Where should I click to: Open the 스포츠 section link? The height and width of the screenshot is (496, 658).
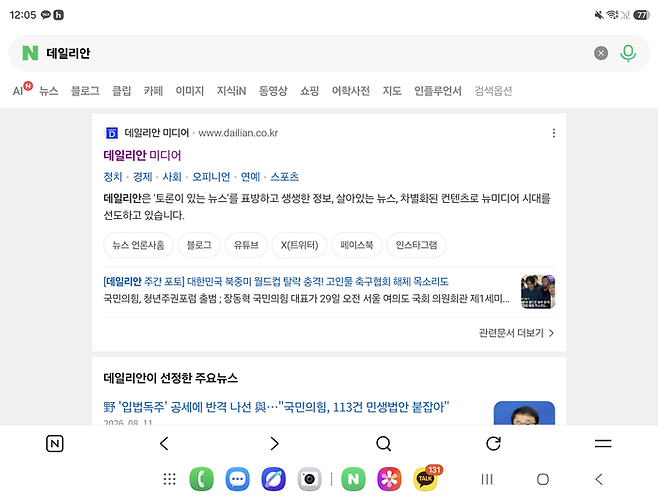(285, 177)
